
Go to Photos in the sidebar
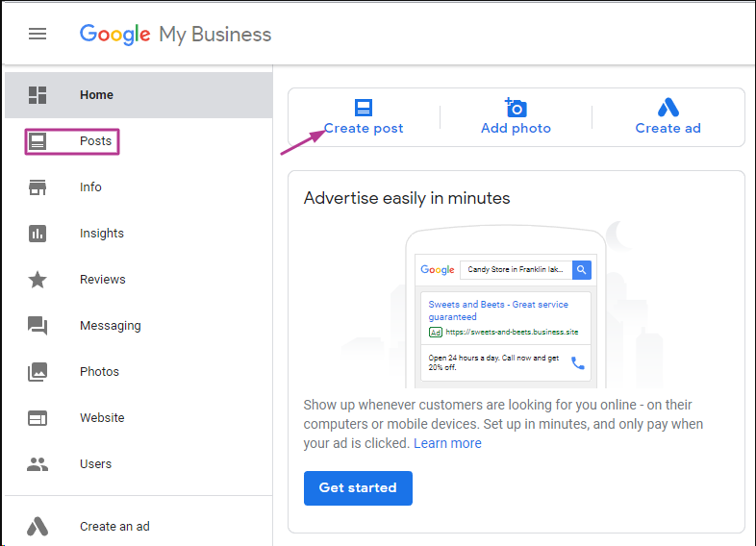point(139,372)
